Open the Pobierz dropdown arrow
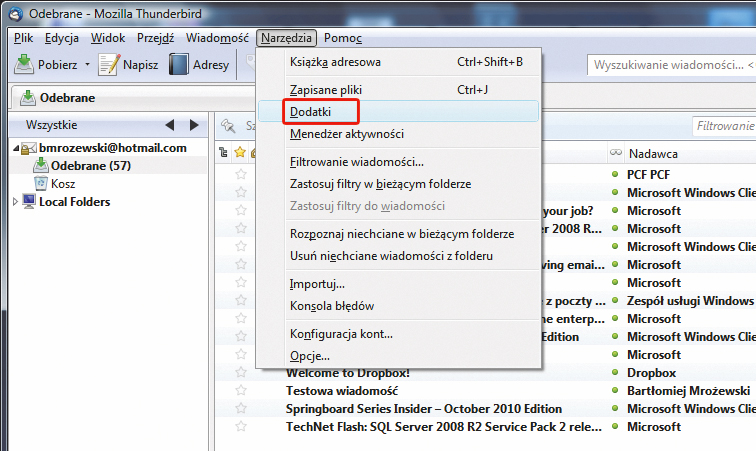Screen dimensions: 756x451 coord(88,65)
